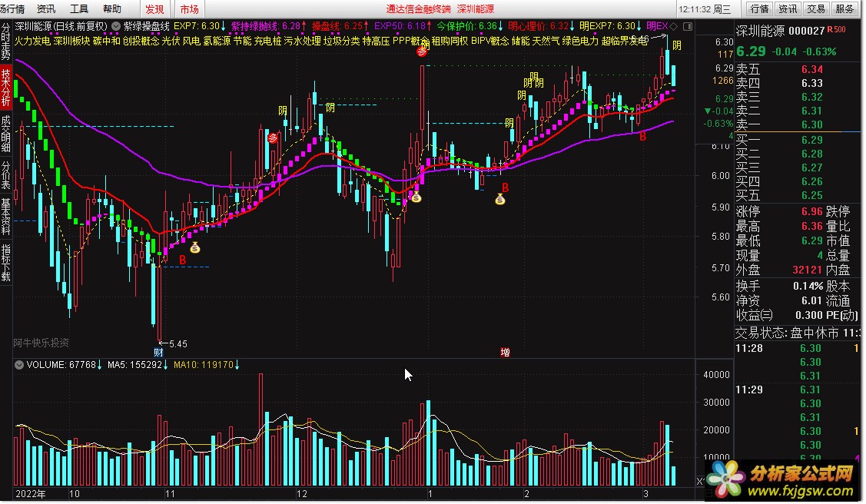Click the red B buy signal near November
The image size is (866, 504).
183,260
